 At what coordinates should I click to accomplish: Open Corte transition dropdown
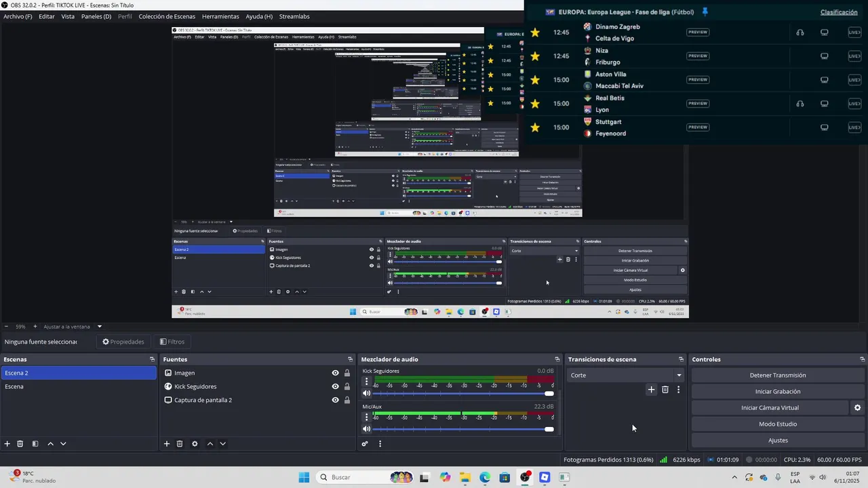pyautogui.click(x=626, y=375)
